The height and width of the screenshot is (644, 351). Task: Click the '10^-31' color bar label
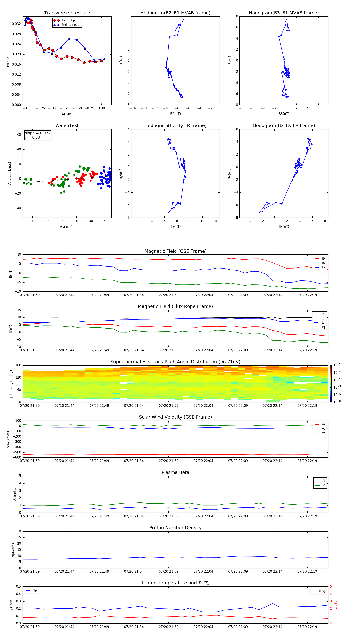coord(337,402)
